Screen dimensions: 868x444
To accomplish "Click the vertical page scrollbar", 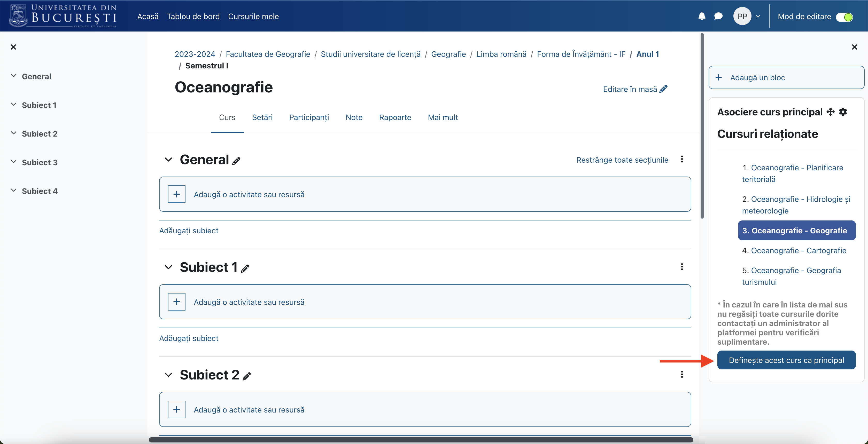I will click(x=702, y=126).
